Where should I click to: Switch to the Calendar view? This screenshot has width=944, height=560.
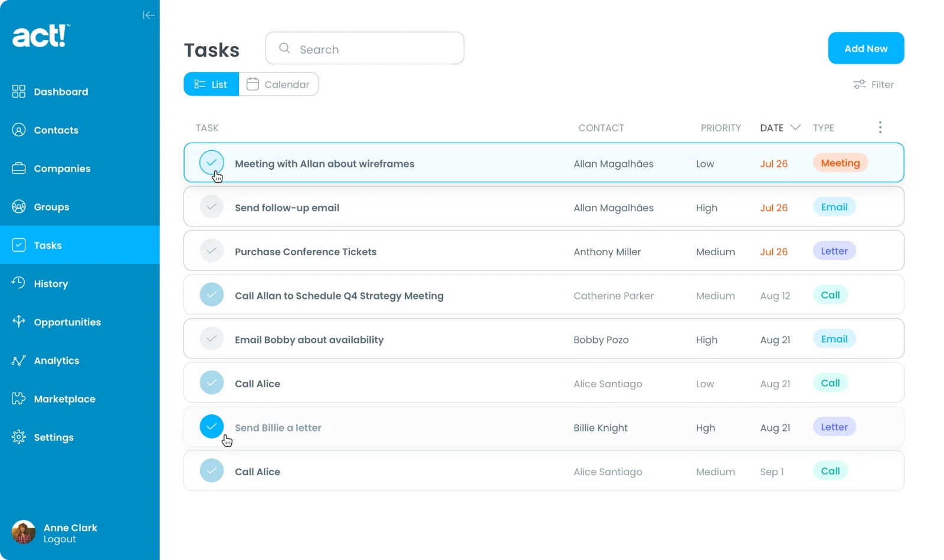tap(279, 84)
